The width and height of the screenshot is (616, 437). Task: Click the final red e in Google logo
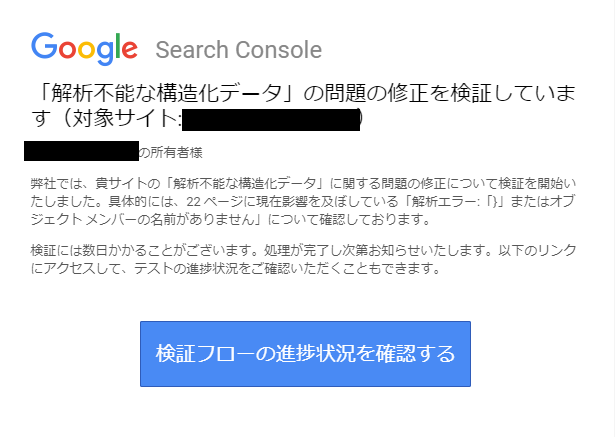(129, 49)
